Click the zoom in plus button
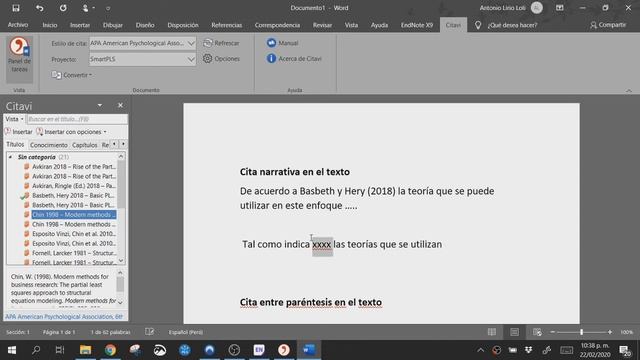 coord(610,332)
